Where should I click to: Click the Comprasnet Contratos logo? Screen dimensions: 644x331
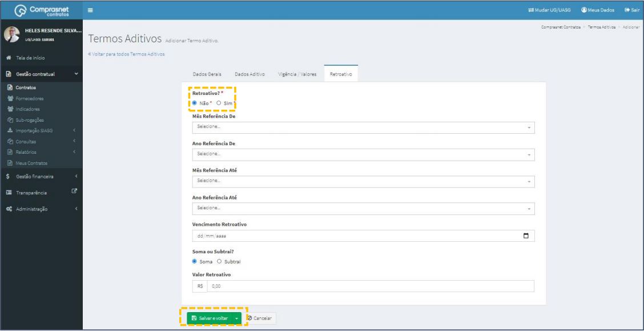tap(42, 11)
